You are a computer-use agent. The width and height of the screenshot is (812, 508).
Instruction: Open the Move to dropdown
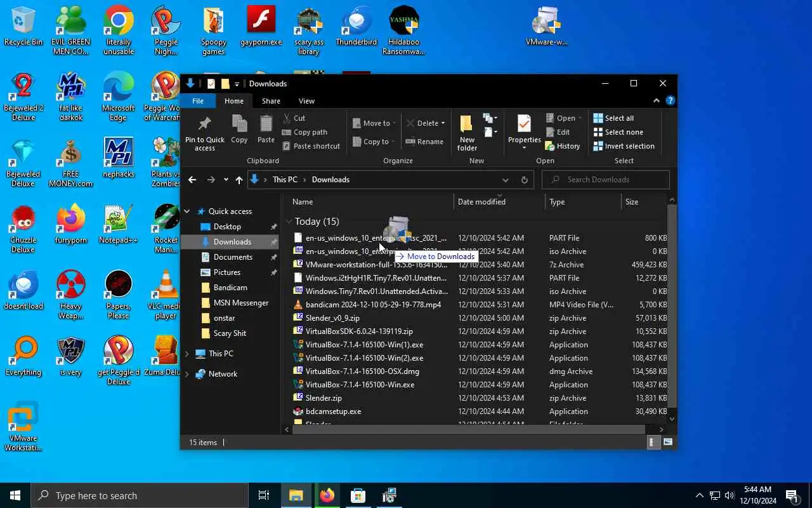coord(375,123)
